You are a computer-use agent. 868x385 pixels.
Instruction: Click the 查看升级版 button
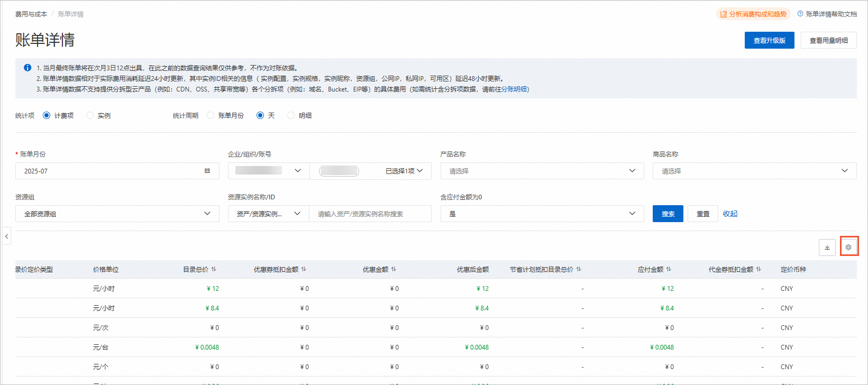click(x=770, y=40)
